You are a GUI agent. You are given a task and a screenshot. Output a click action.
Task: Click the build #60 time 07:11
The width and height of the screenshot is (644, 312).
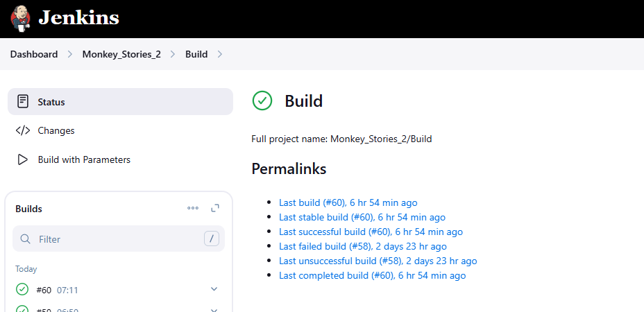point(67,291)
